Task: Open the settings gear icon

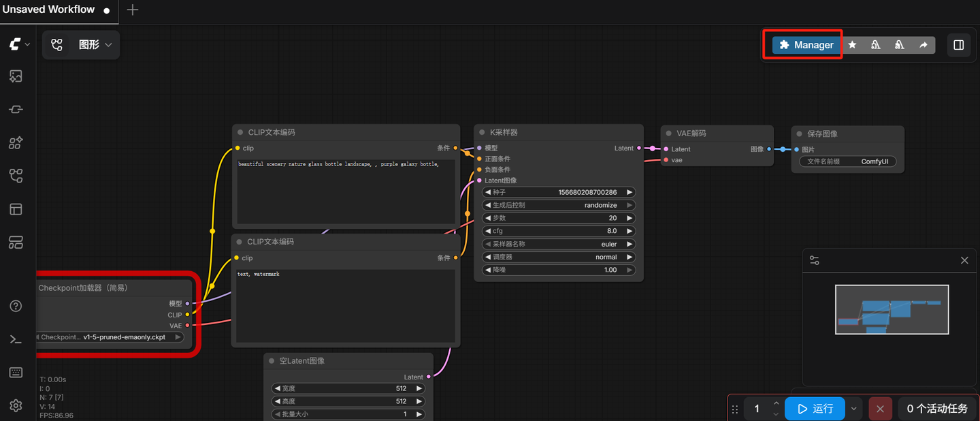Action: click(x=16, y=405)
